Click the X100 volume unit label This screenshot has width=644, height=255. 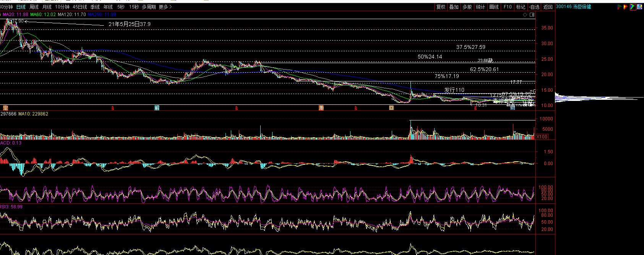coord(542,137)
